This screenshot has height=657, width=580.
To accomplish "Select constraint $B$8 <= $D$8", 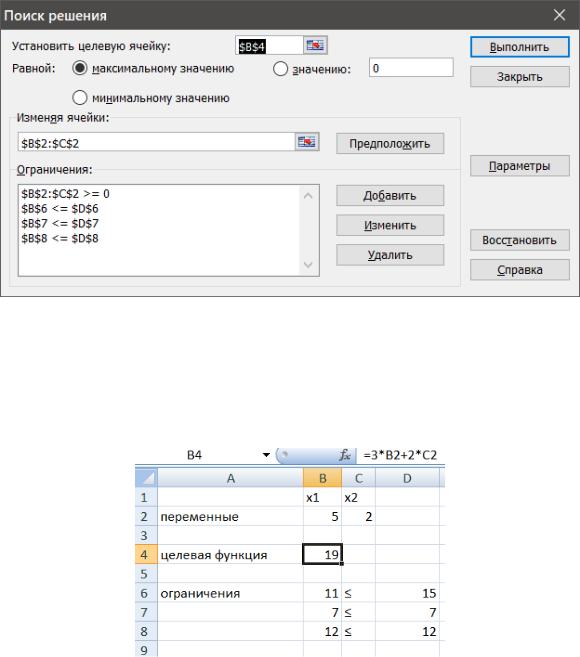I will (60, 238).
